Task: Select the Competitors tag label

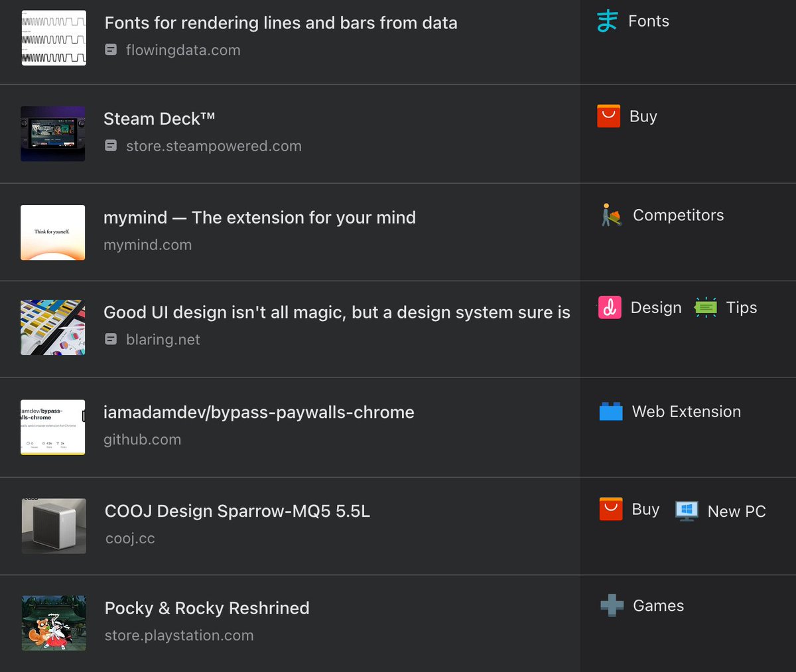Action: pos(678,215)
